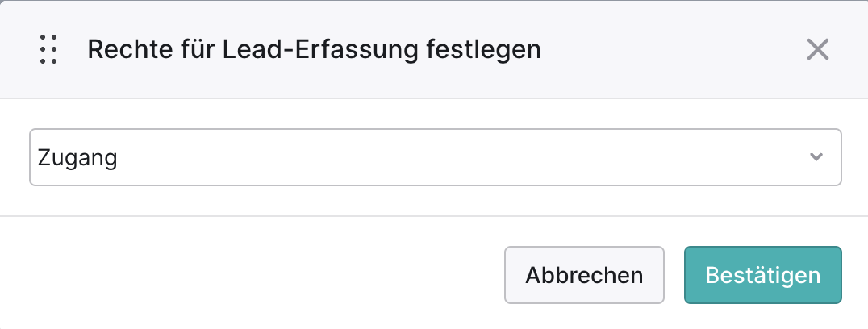
Task: Click the chevron arrow in Zugang field
Action: tap(816, 157)
